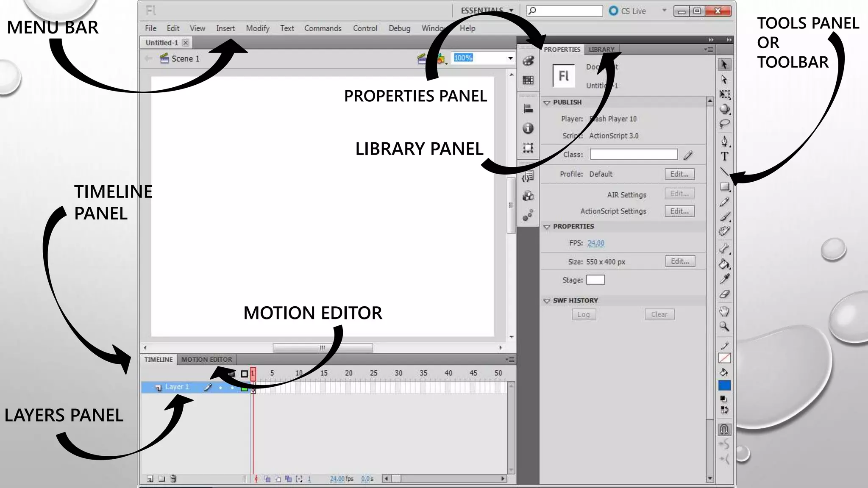868x488 pixels.
Task: Click Edit button next to Profile
Action: pos(679,174)
